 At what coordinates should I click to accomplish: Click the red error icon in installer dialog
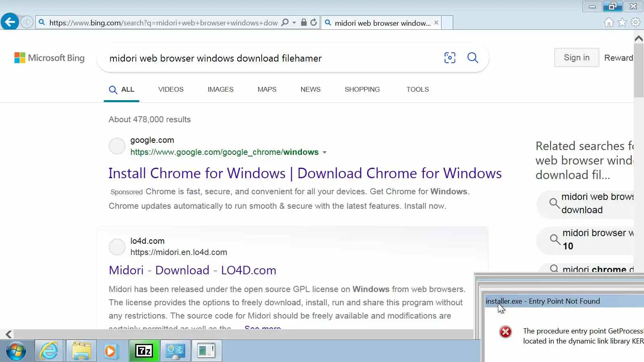506,332
